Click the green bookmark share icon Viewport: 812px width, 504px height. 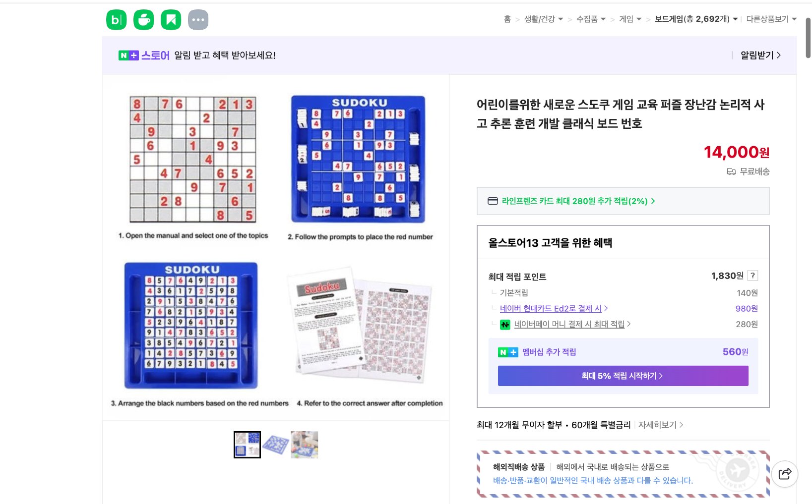(171, 20)
